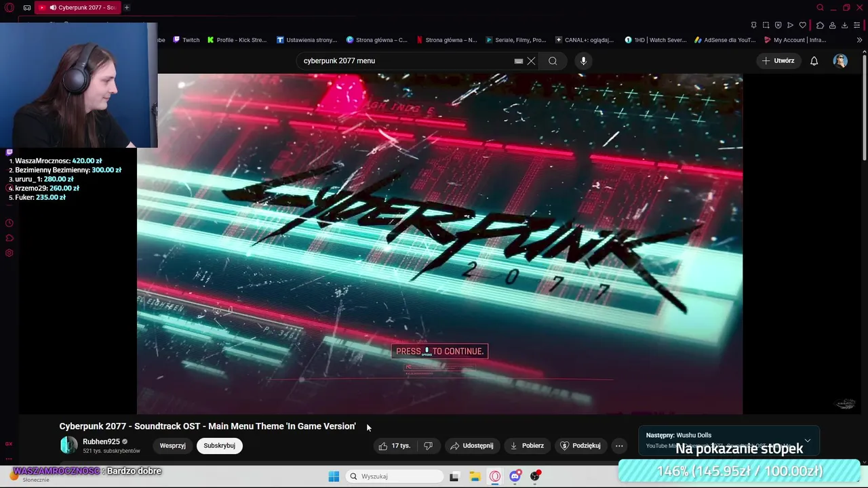868x488 pixels.
Task: Open the browser extensions cube icon
Action: click(x=820, y=25)
